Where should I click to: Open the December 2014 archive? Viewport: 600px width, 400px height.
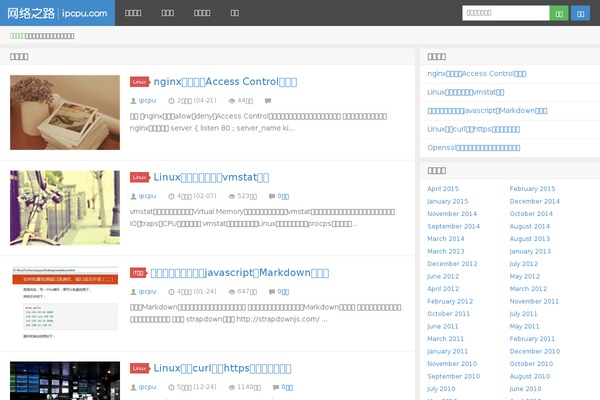pyautogui.click(x=535, y=201)
